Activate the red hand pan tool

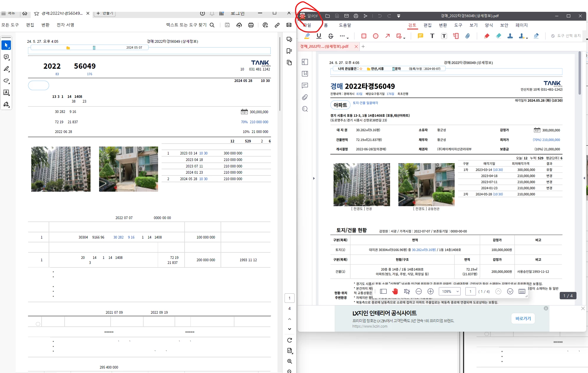(x=395, y=291)
